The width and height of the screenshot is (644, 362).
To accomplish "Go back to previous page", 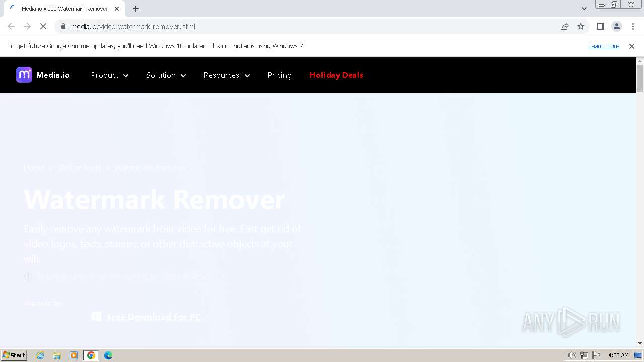I will [11, 26].
